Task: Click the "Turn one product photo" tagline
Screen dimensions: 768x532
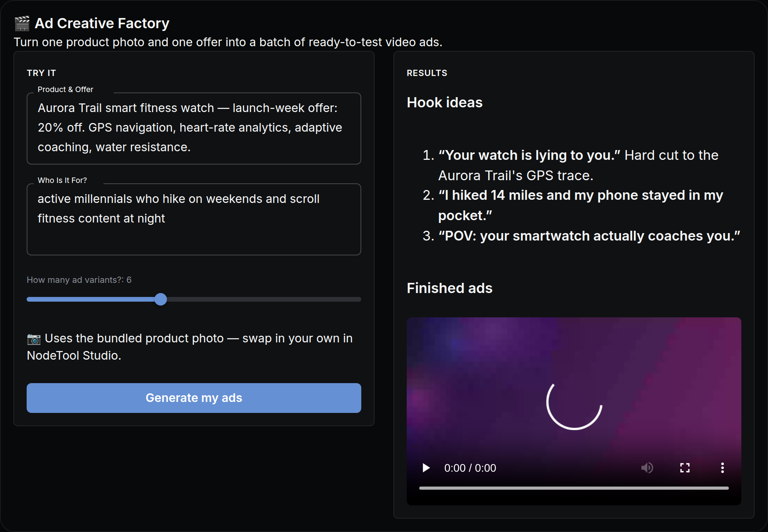Action: [228, 42]
